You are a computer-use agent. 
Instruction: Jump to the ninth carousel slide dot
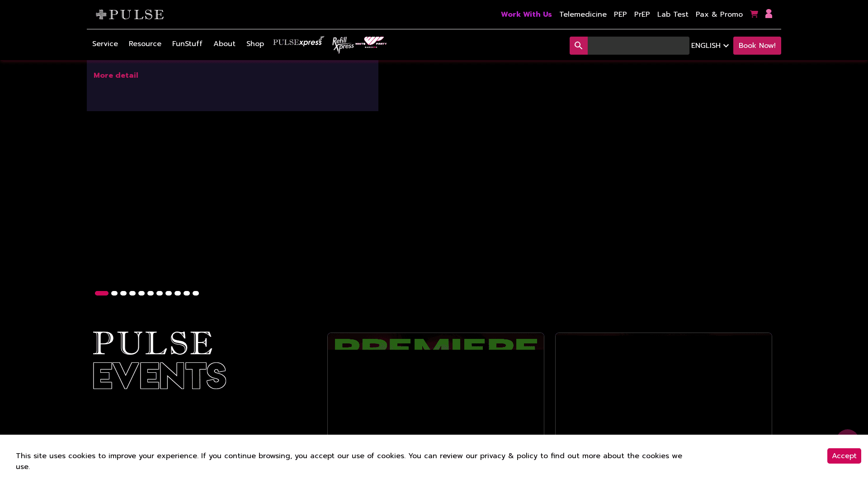coord(178,293)
